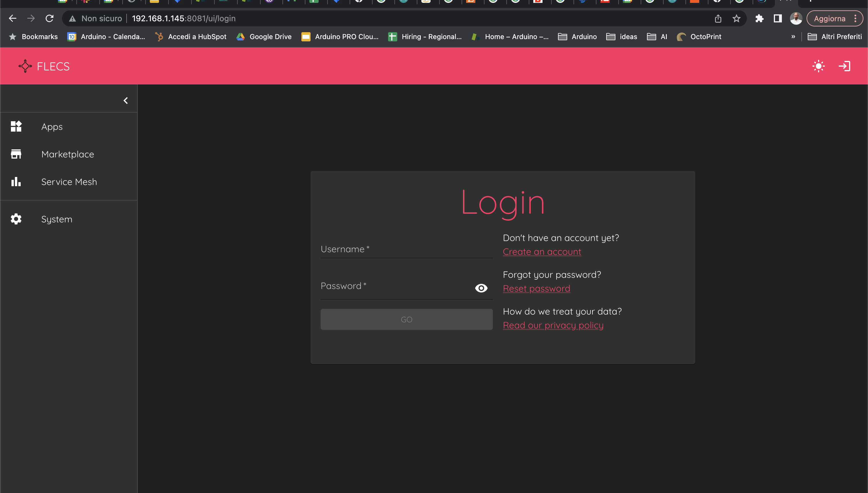The height and width of the screenshot is (493, 868).
Task: Click the System gear icon
Action: pyautogui.click(x=16, y=219)
